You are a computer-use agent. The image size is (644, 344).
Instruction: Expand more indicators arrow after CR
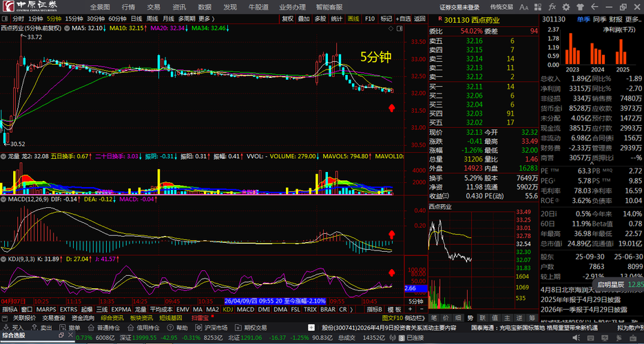(351, 310)
